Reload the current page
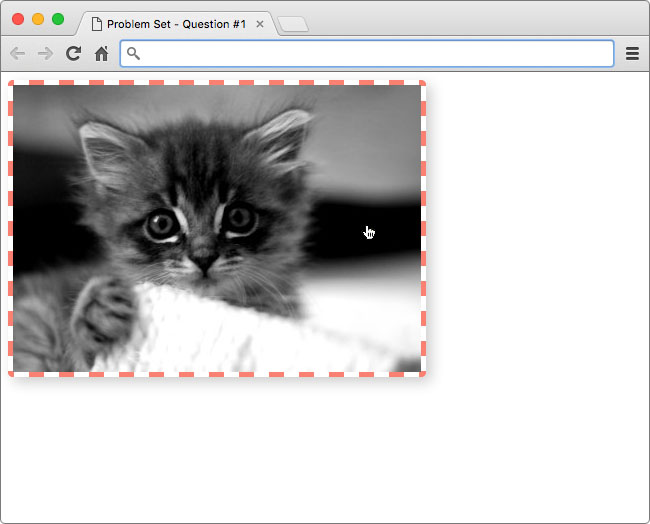The width and height of the screenshot is (650, 524). (x=73, y=54)
